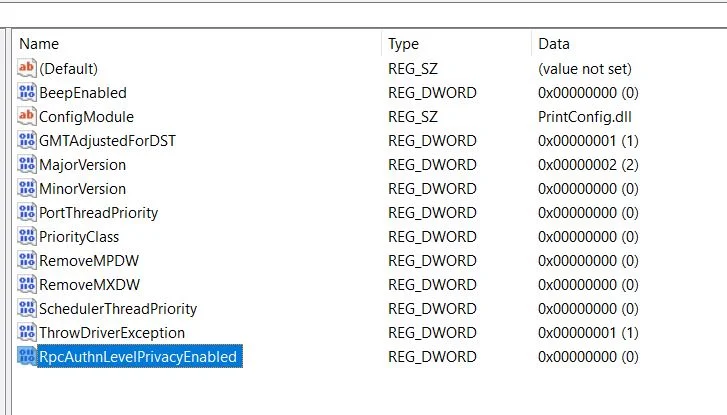This screenshot has width=727, height=415.
Task: Click the data value of ThrowDriverException row
Action: (x=588, y=333)
